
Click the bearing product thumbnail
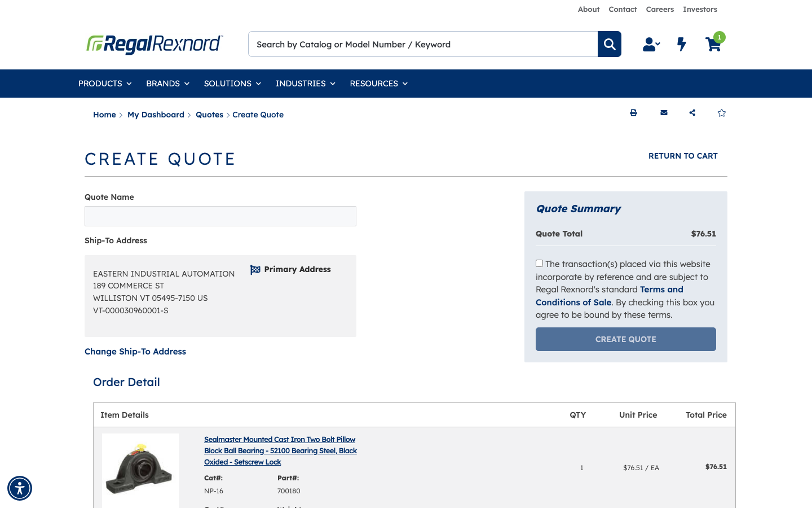(x=140, y=471)
